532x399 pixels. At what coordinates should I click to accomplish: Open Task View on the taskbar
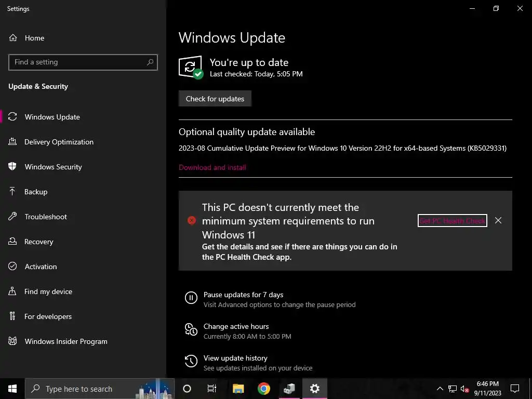[212, 389]
